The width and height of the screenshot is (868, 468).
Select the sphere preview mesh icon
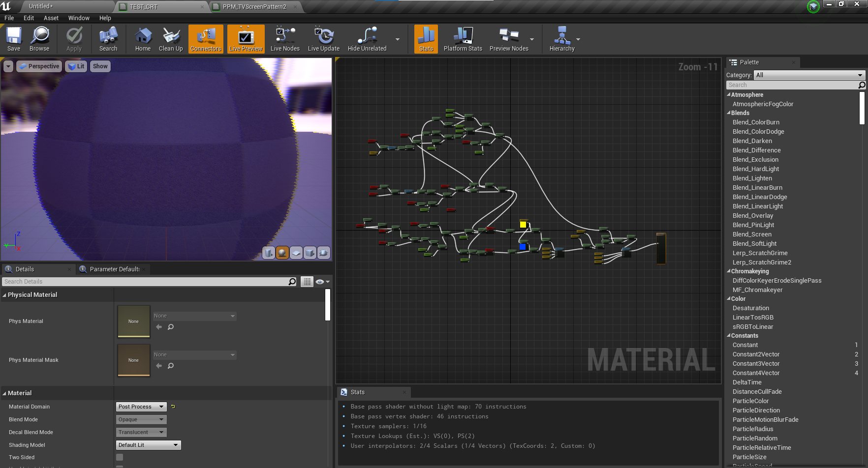[282, 253]
